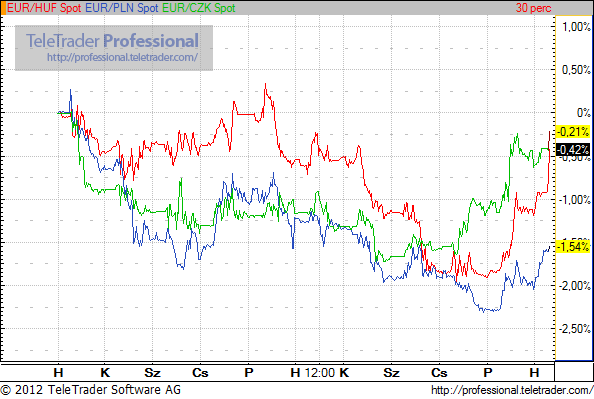The height and width of the screenshot is (399, 594).
Task: Click the 30 perc interval label
Action: 533,8
